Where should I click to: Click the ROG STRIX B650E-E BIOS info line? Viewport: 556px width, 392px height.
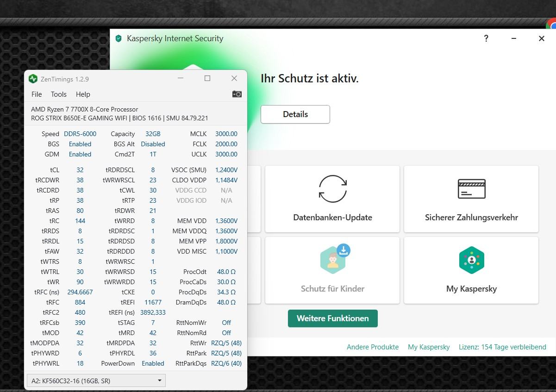[119, 118]
